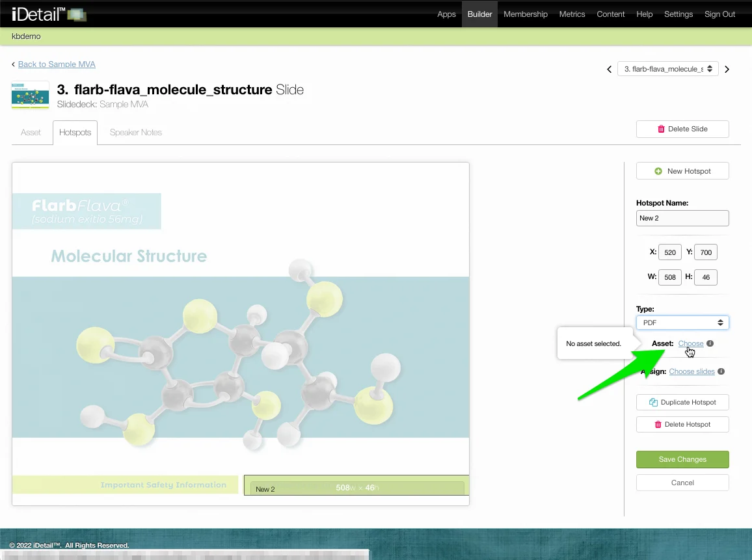The image size is (752, 560).
Task: Select the New 2 hotspot on slide
Action: pos(356,485)
